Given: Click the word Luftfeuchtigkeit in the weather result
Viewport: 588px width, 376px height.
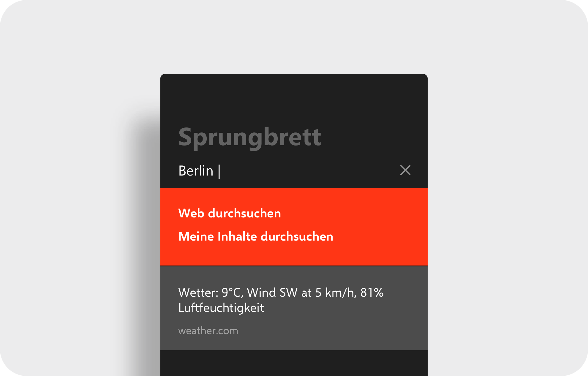Looking at the screenshot, I should tap(221, 308).
